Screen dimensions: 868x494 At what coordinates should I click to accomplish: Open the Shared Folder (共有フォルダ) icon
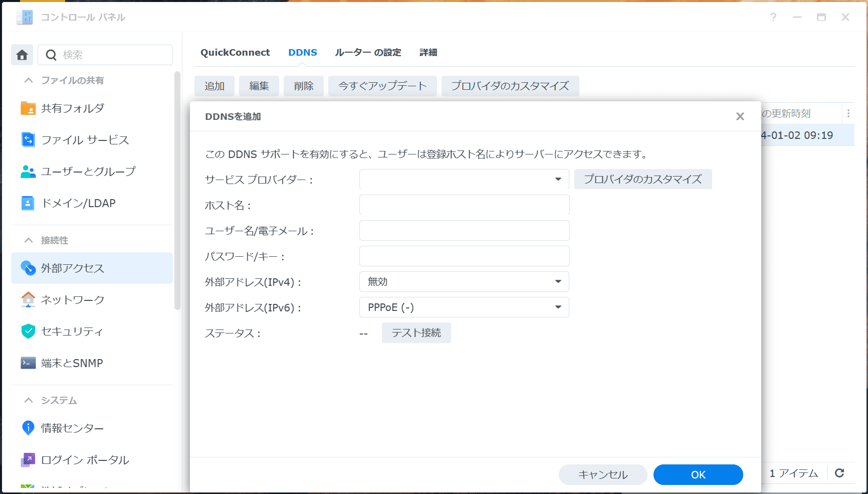pyautogui.click(x=28, y=108)
